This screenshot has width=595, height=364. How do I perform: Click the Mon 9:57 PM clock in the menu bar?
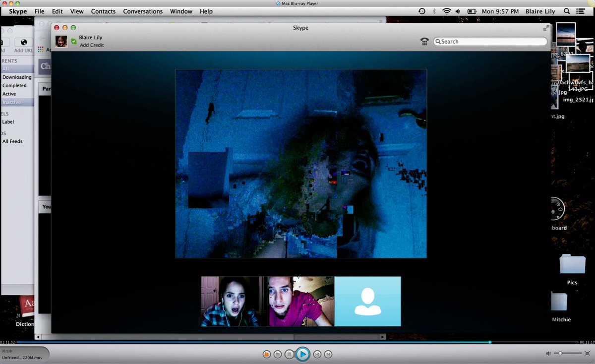500,11
